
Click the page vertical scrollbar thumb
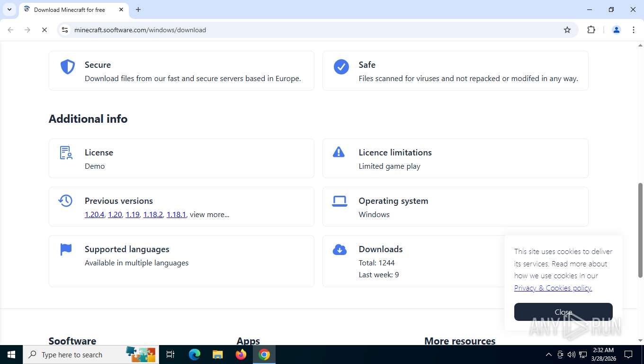[x=640, y=230]
